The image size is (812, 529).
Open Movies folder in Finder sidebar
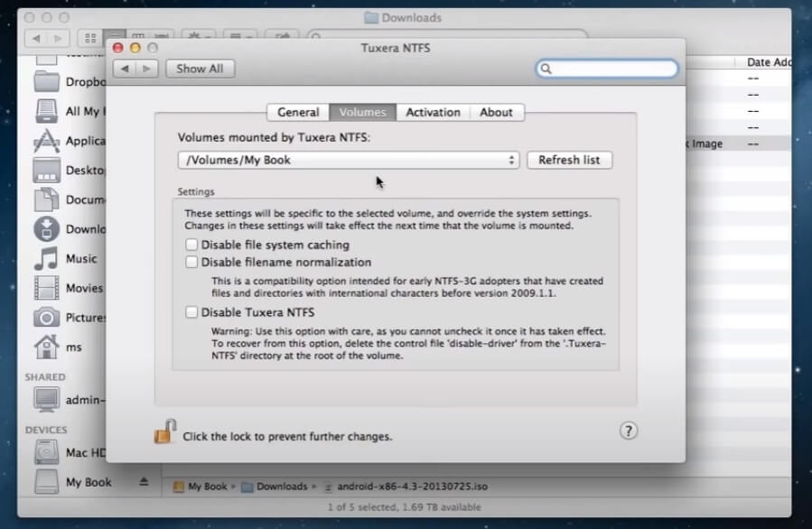click(69, 288)
